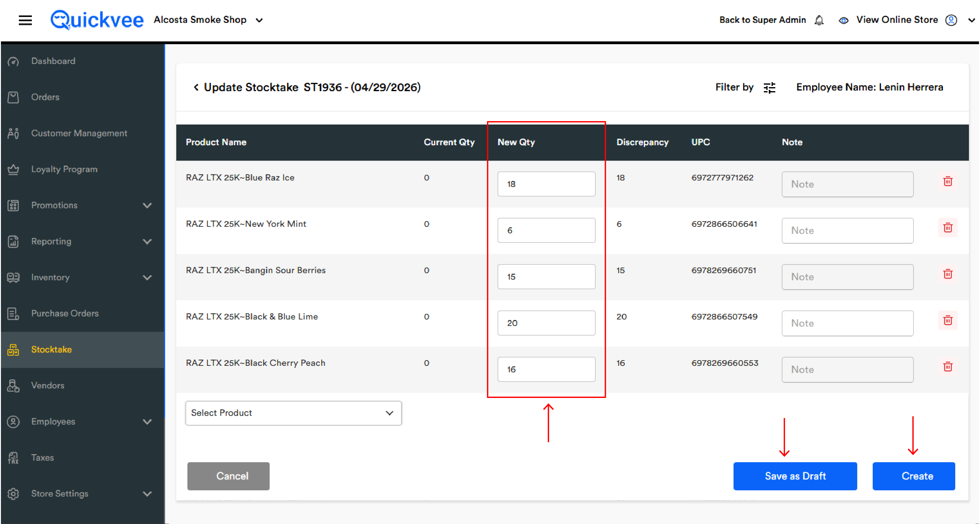
Task: Open the Select Product dropdown
Action: (293, 413)
